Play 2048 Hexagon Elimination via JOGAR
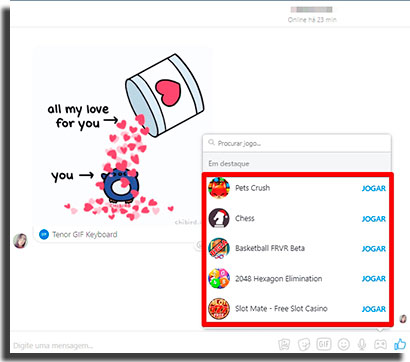The height and width of the screenshot is (362, 410). click(x=374, y=279)
